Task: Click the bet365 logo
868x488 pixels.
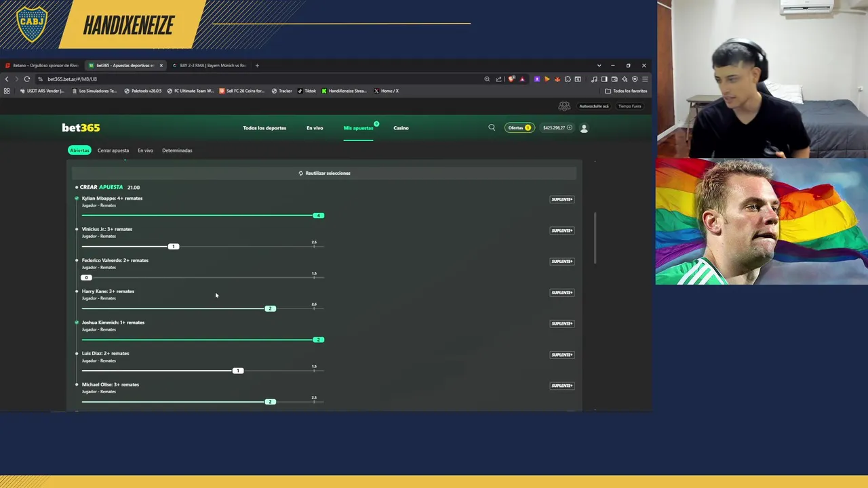Action: point(81,127)
